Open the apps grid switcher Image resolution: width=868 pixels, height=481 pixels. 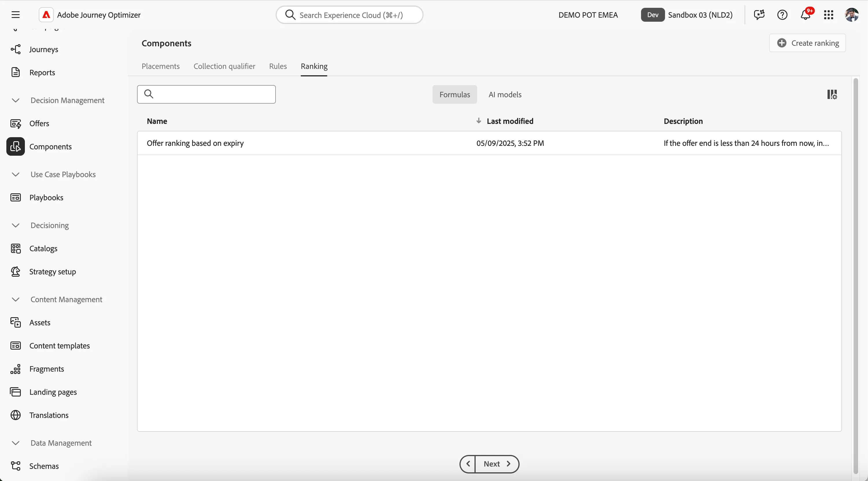tap(829, 15)
